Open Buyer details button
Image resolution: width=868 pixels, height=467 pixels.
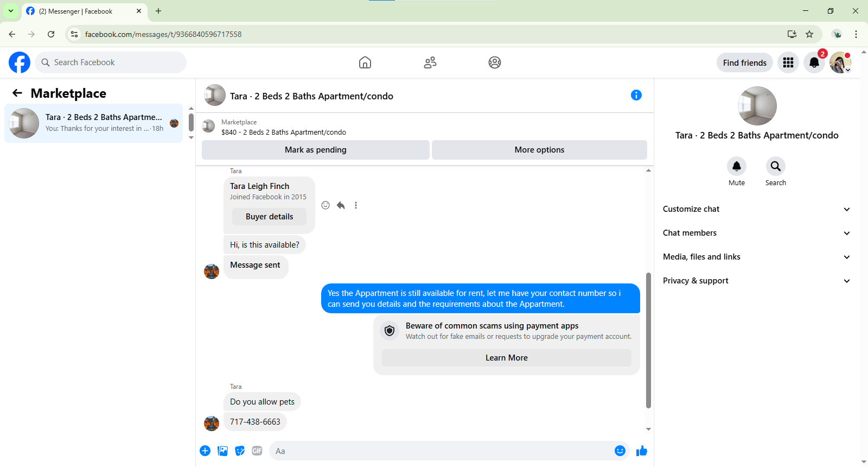[269, 217]
